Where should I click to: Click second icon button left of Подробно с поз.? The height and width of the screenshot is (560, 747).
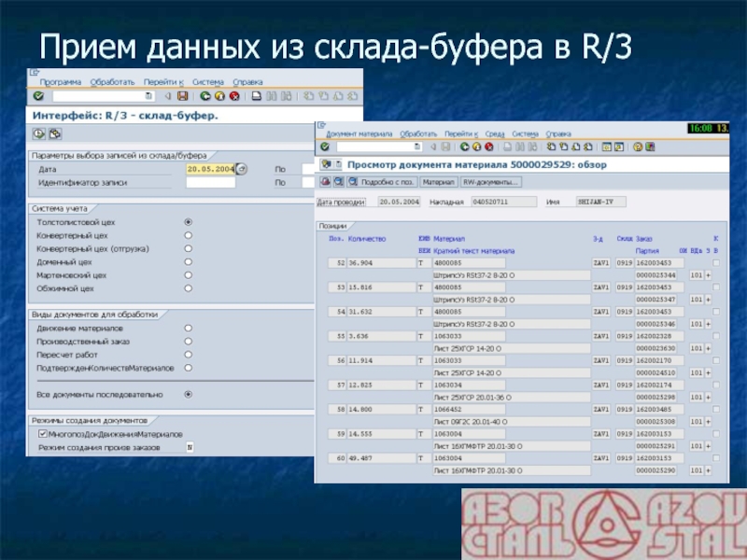click(339, 182)
